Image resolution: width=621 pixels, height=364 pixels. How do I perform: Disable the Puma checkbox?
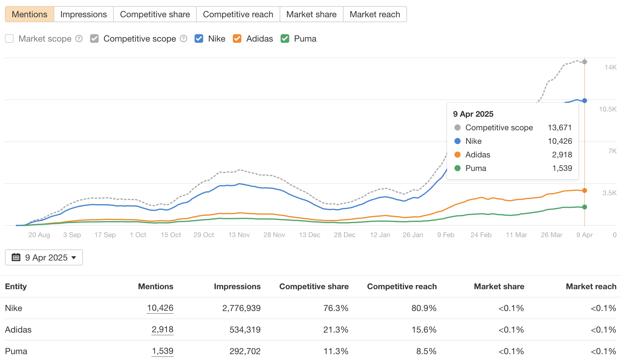pyautogui.click(x=285, y=38)
